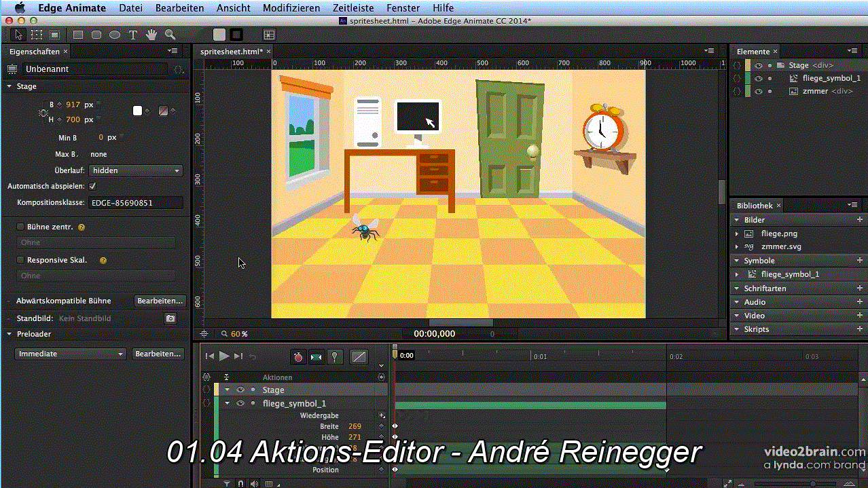
Task: Uncheck Automatisch abspielen checkbox
Action: point(92,186)
